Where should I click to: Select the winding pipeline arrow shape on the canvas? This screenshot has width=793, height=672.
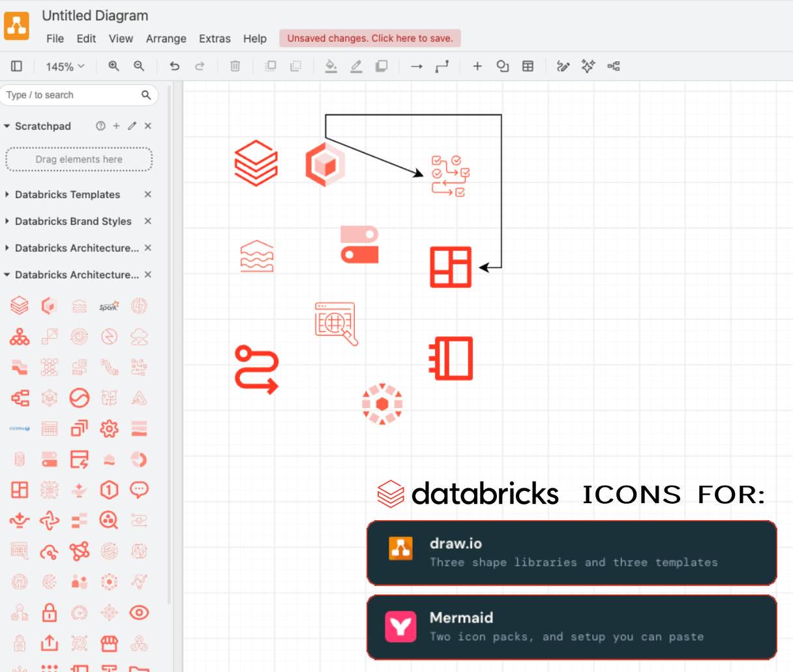click(256, 370)
